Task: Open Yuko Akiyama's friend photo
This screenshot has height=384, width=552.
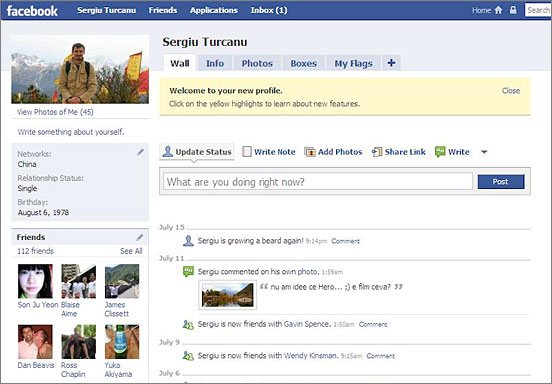Action: pos(122,342)
